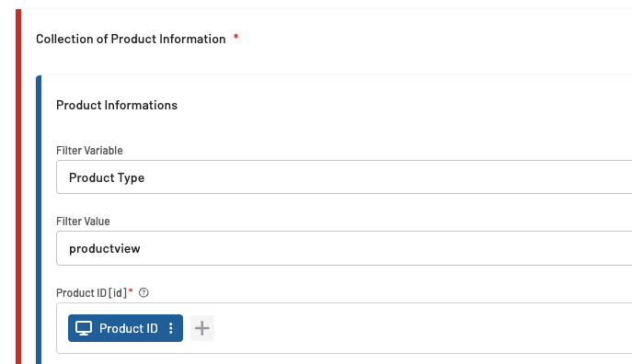The image size is (632, 364).
Task: Click the plus button to add a variable
Action: tap(202, 328)
